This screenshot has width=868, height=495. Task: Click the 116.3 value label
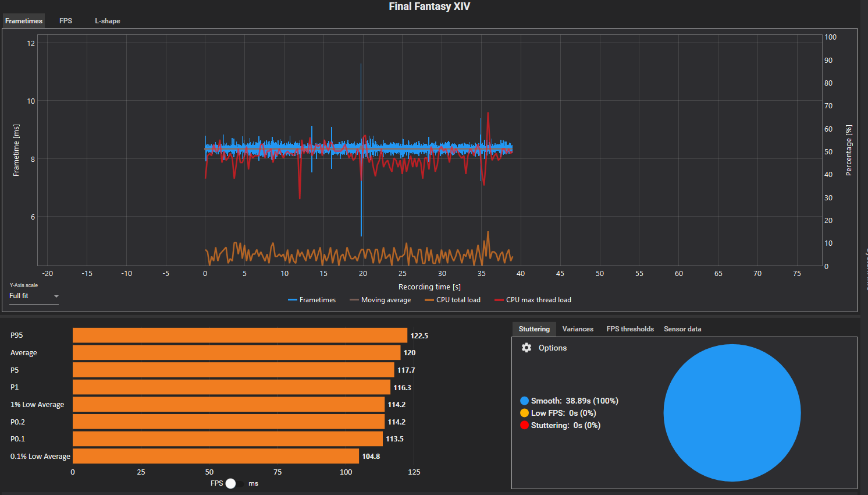point(403,387)
